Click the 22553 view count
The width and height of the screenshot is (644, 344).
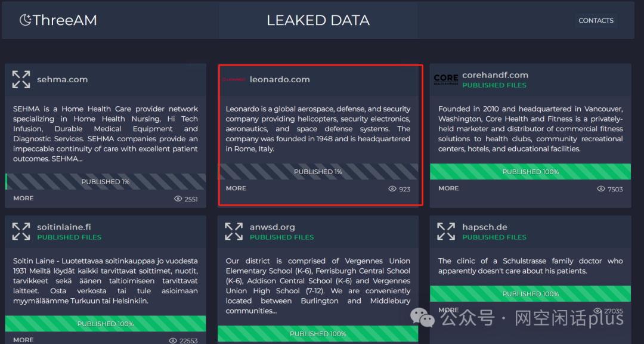tap(188, 340)
